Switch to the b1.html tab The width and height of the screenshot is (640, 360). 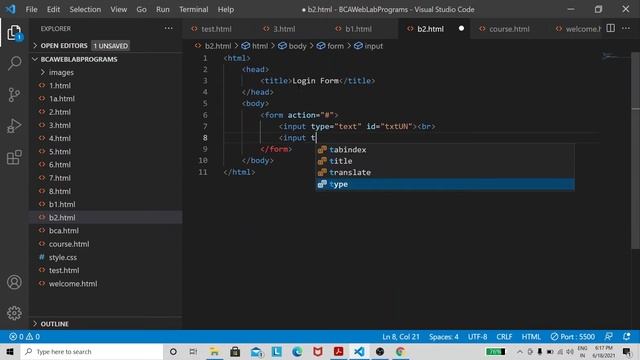[x=358, y=29]
